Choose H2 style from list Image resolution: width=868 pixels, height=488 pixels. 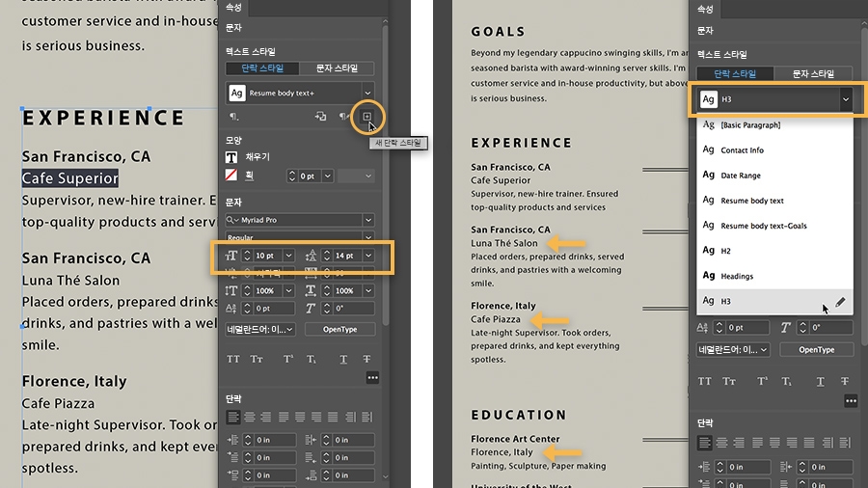coord(775,251)
